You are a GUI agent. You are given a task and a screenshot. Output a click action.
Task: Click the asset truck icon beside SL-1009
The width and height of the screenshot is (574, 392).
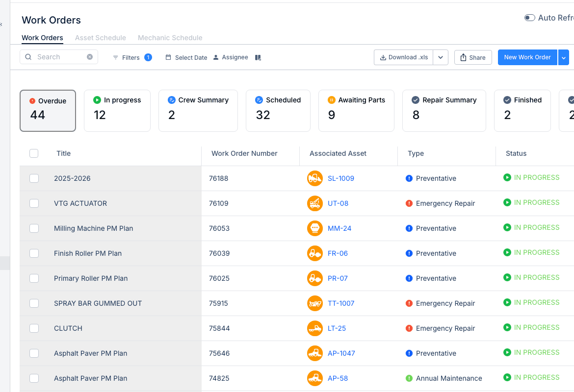click(315, 178)
